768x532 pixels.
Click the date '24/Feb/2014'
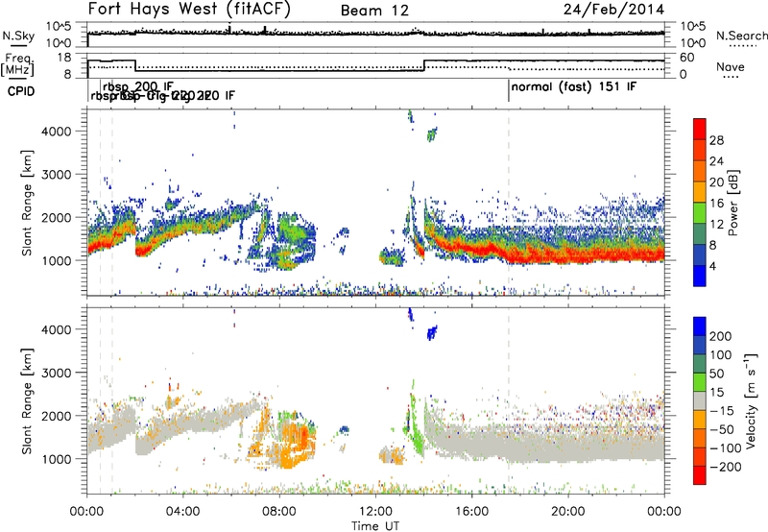click(613, 10)
